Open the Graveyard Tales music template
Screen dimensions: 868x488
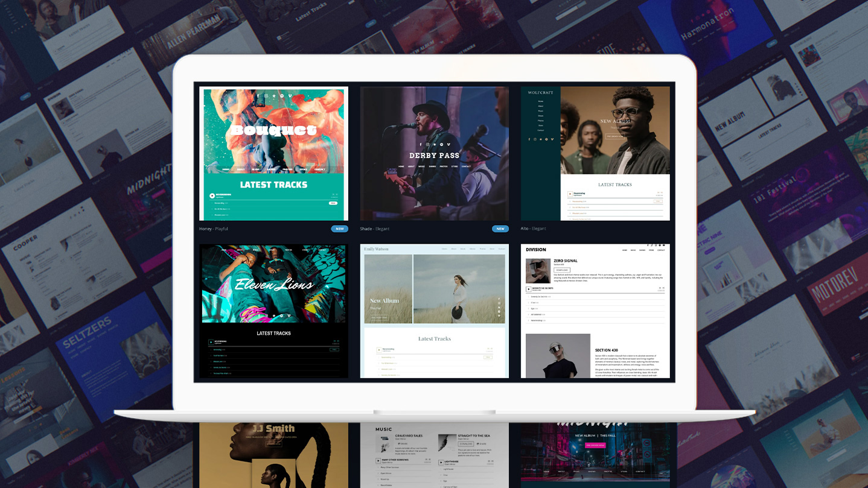coord(435,455)
